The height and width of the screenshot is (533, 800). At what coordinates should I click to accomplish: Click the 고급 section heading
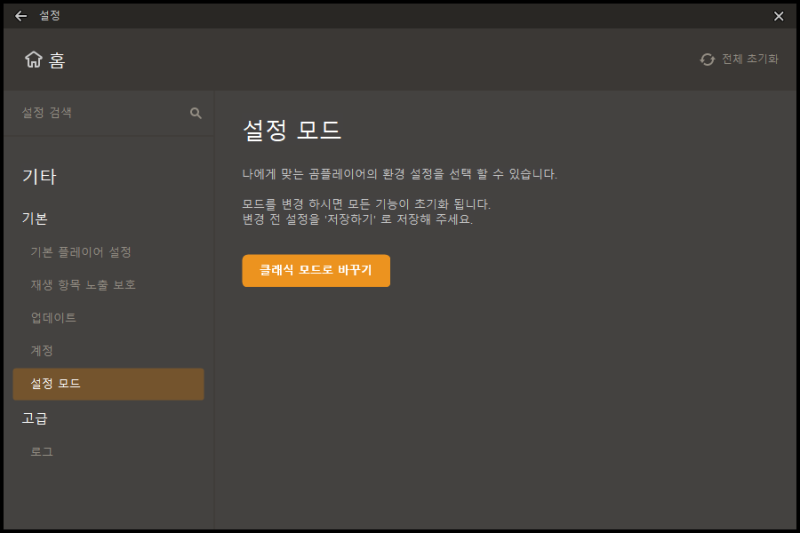(35, 418)
